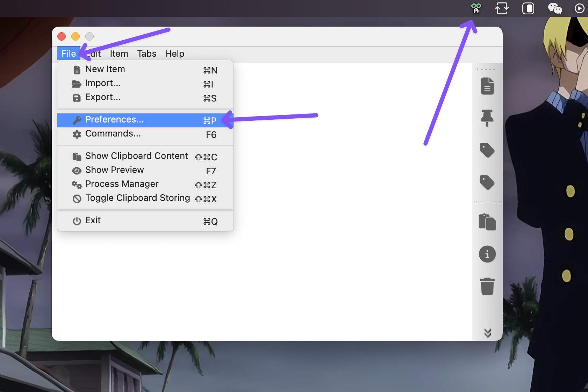Click the clipboard paste icon in sidebar
This screenshot has width=588, height=392.
tap(487, 222)
